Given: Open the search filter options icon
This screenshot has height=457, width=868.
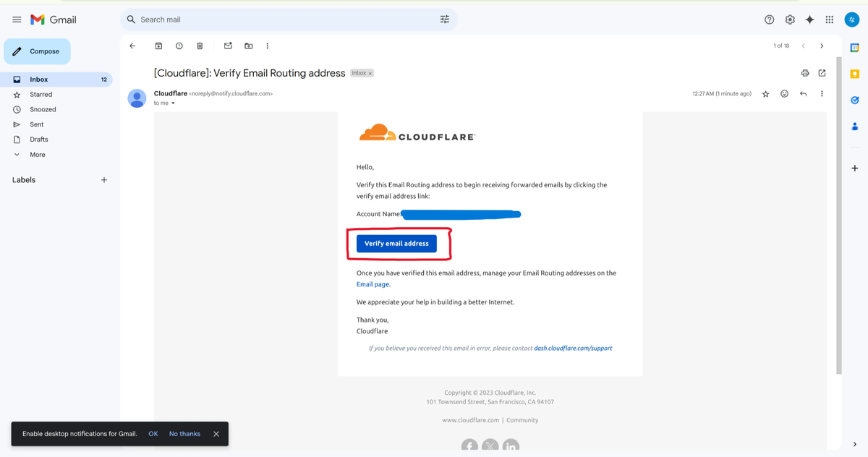Looking at the screenshot, I should (445, 20).
